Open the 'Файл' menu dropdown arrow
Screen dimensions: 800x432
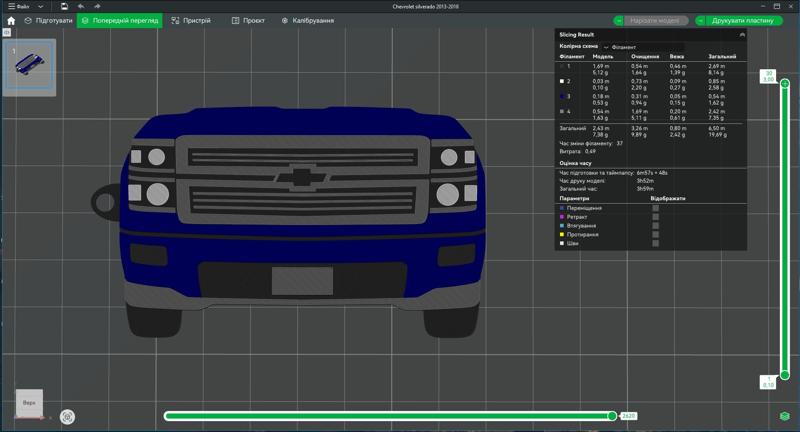[x=40, y=6]
